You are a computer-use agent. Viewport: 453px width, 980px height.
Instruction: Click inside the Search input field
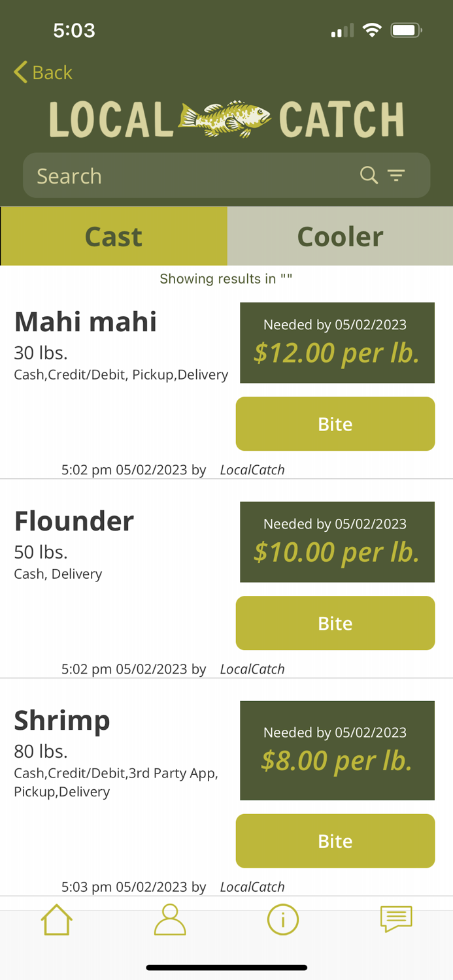click(x=131, y=175)
